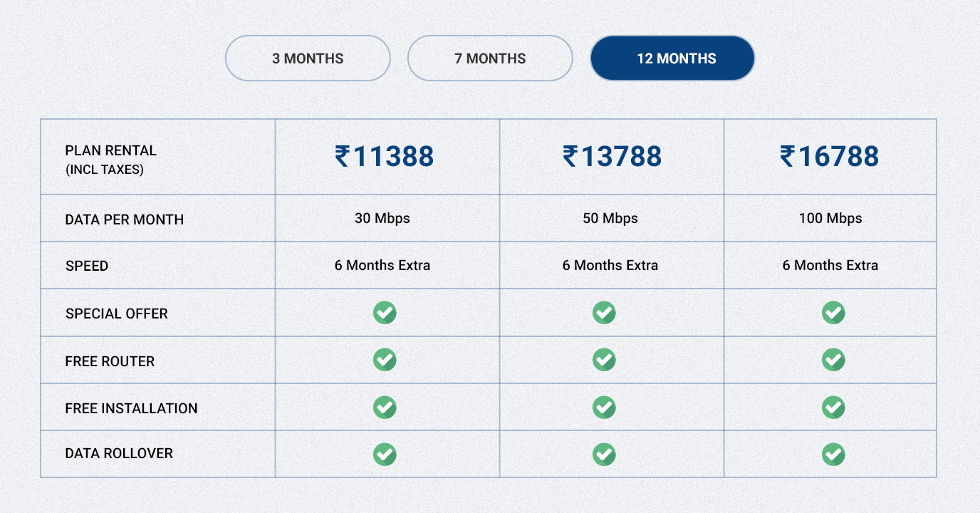Select the ₹13788 plan price
Image resolution: width=980 pixels, height=513 pixels.
(x=612, y=156)
